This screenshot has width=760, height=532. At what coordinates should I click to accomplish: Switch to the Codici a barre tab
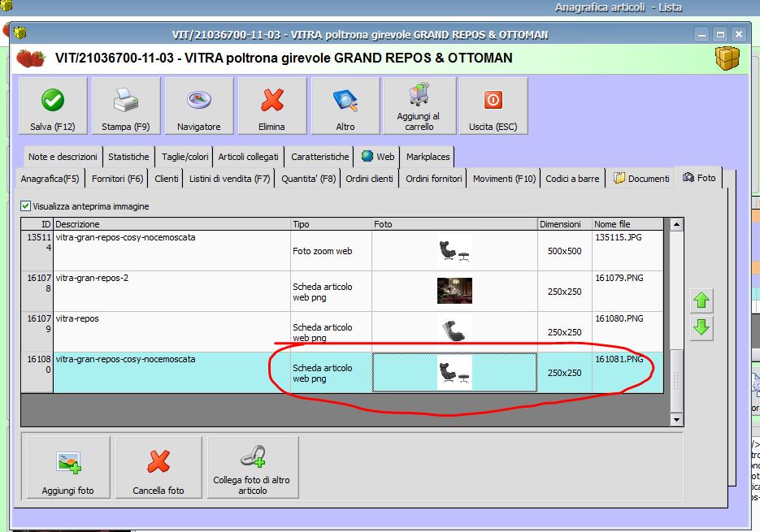click(572, 179)
